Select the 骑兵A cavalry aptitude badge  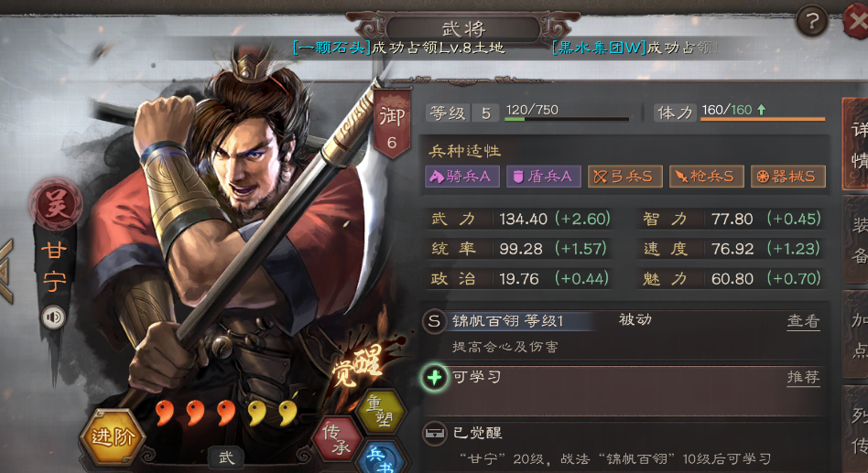[x=461, y=177]
